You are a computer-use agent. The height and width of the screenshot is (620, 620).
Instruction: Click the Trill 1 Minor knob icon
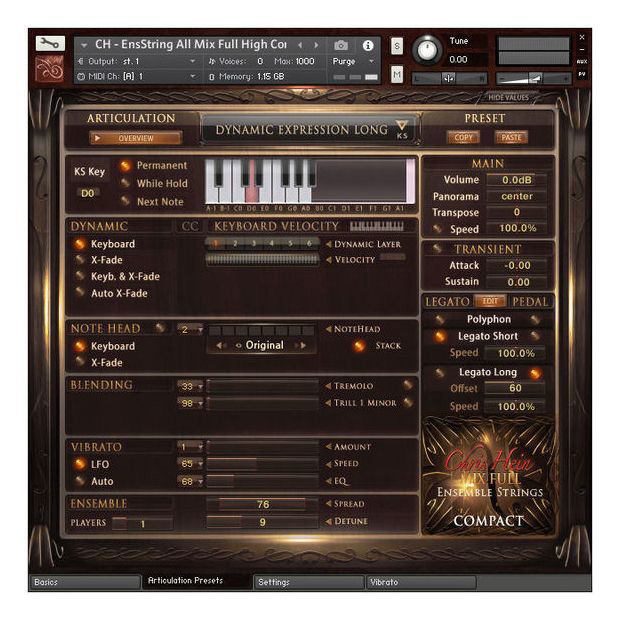click(408, 403)
